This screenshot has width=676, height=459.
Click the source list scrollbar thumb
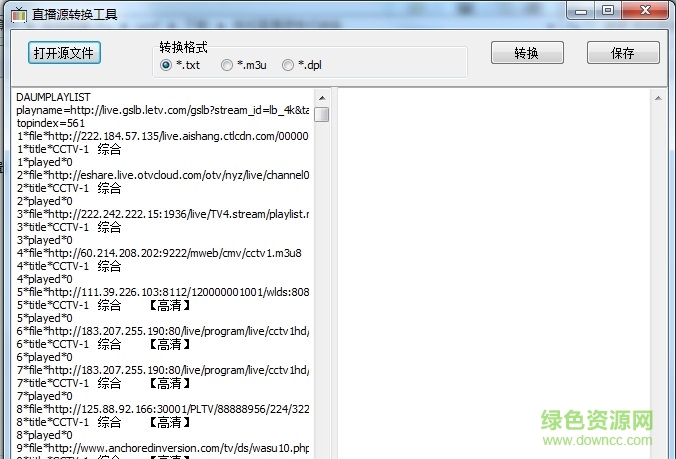tap(321, 114)
